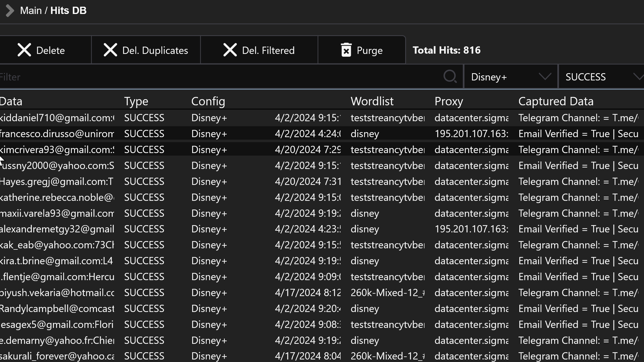
Task: Select the row dated 4/17/2024 8:12
Action: click(308, 293)
